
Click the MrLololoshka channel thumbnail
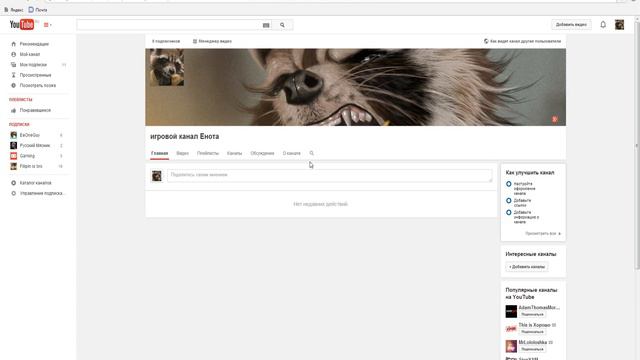pyautogui.click(x=511, y=346)
